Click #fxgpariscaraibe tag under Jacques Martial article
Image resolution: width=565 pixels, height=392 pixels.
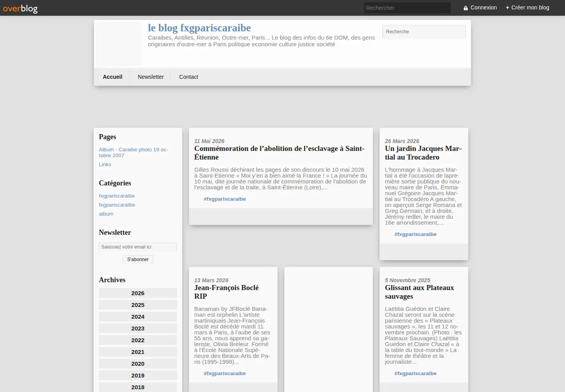tap(416, 234)
